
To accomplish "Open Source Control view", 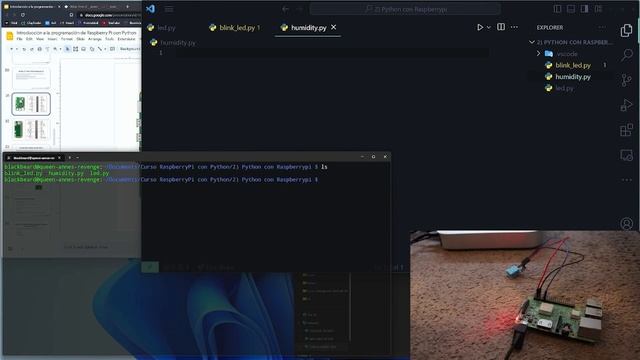I will pyautogui.click(x=627, y=80).
